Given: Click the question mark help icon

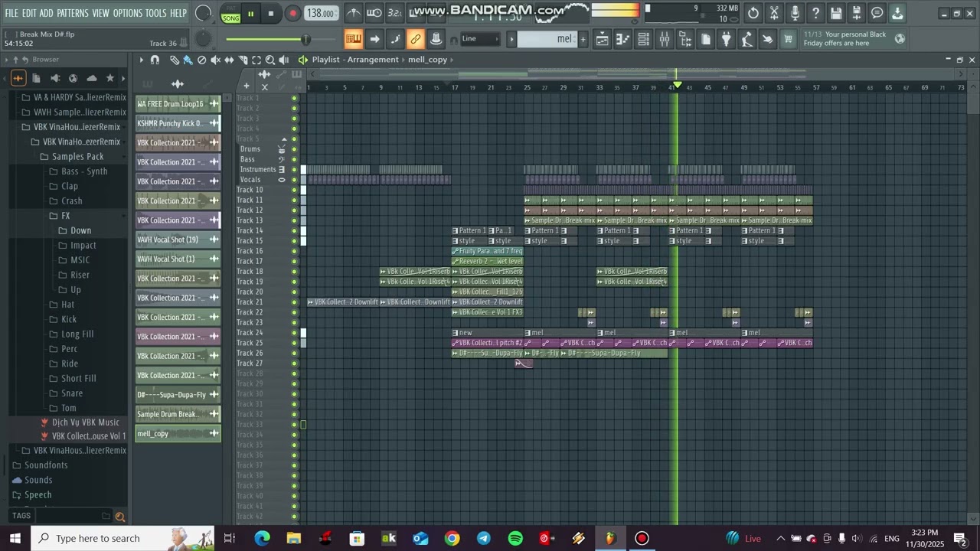Looking at the screenshot, I should pos(815,13).
